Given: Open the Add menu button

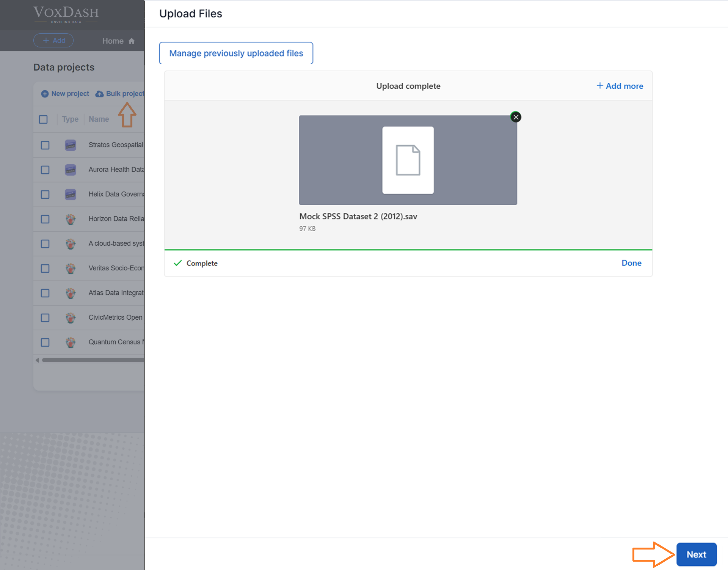Looking at the screenshot, I should point(53,41).
